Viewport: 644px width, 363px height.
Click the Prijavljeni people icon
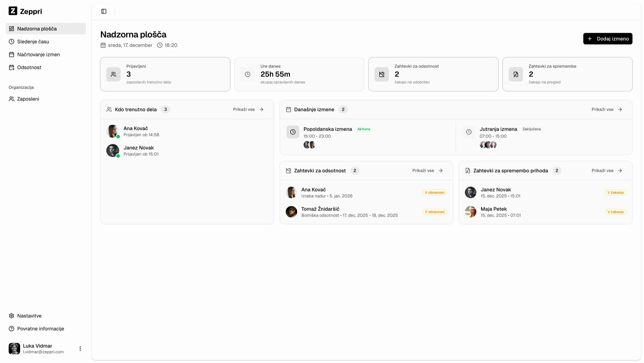(x=113, y=74)
